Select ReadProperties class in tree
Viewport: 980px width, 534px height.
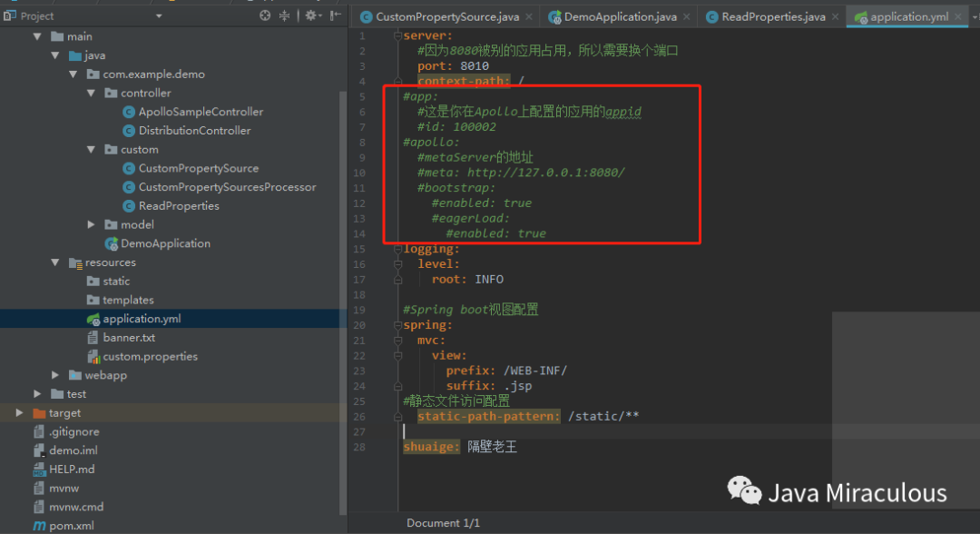tap(179, 206)
